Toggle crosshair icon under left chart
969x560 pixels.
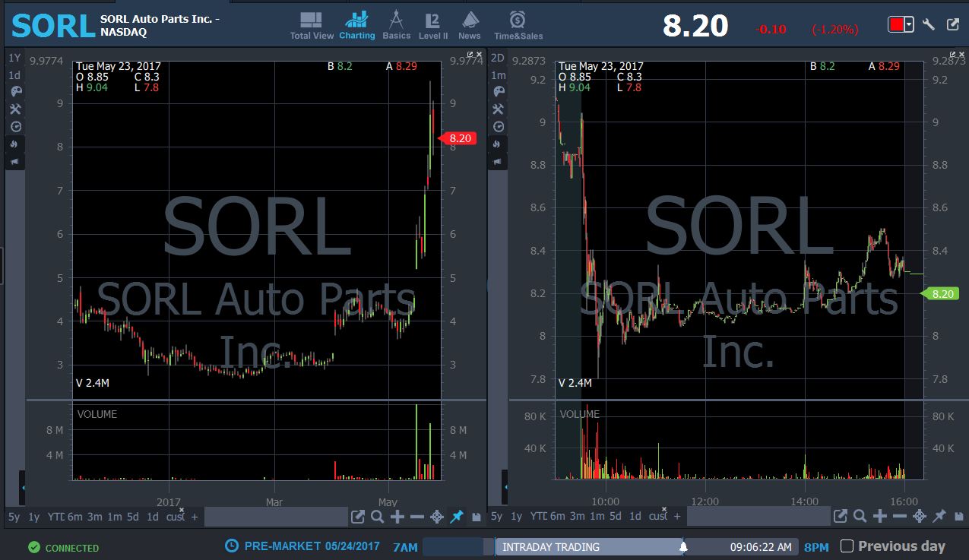[x=437, y=517]
